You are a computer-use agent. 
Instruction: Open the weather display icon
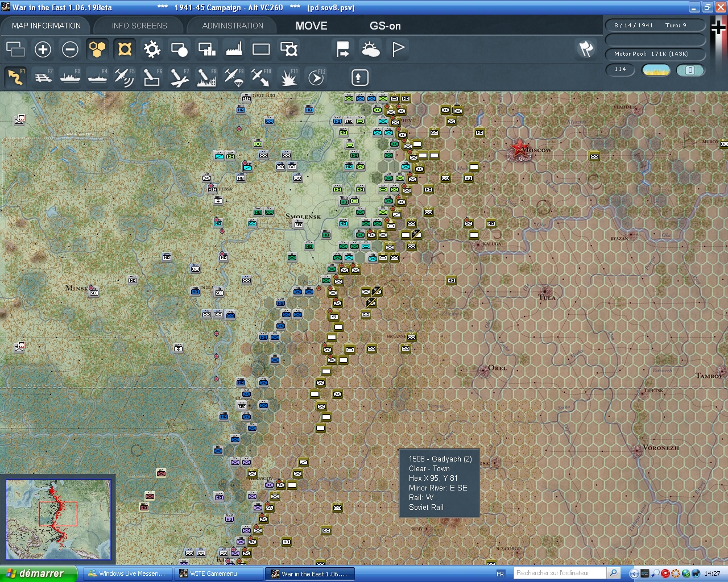coord(371,49)
